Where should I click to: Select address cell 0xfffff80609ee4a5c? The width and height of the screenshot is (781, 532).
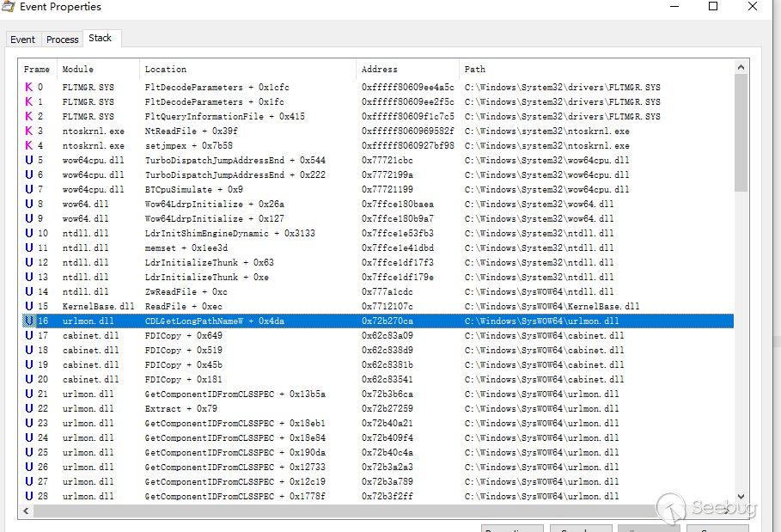click(407, 87)
